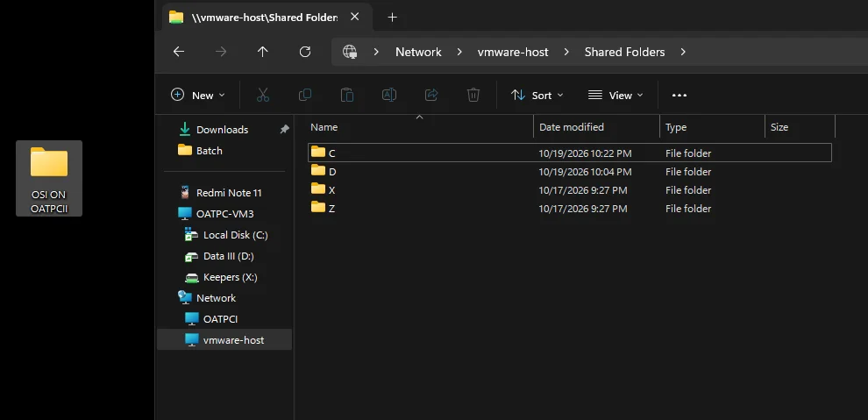Click the Delete trash can icon
The width and height of the screenshot is (868, 420).
(473, 96)
